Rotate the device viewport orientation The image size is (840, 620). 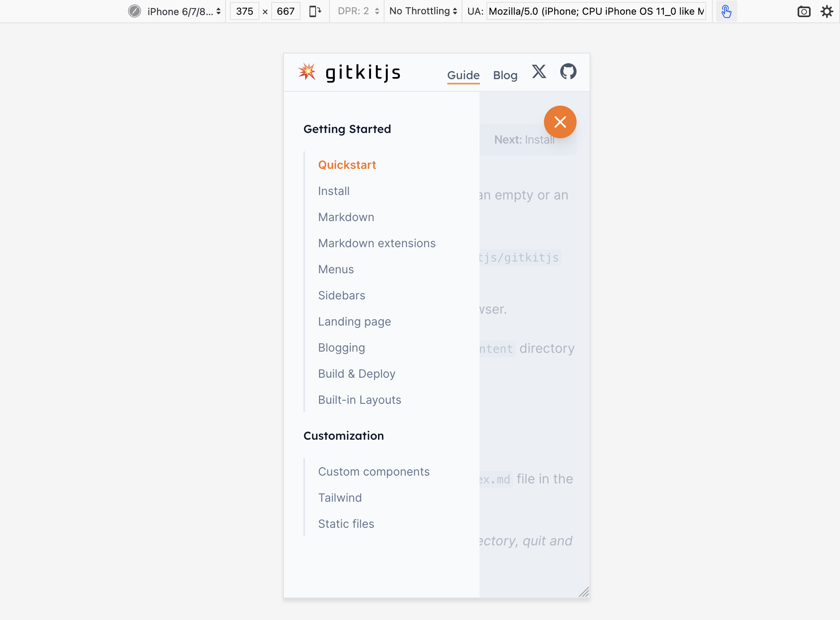(315, 11)
